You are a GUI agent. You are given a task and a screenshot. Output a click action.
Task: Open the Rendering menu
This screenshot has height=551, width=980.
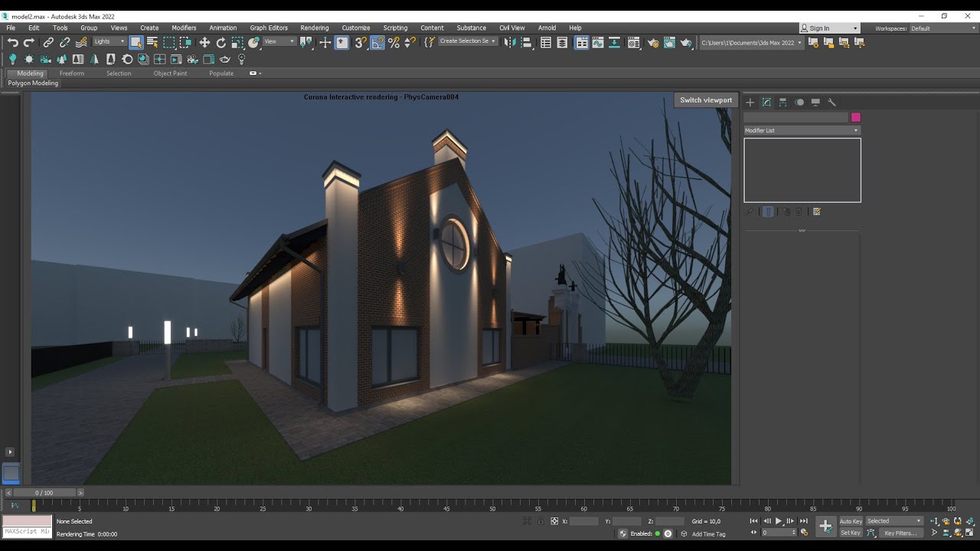click(314, 28)
